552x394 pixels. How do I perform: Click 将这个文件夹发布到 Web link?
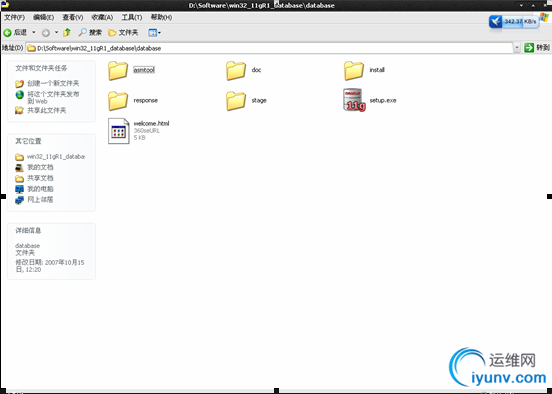point(53,98)
